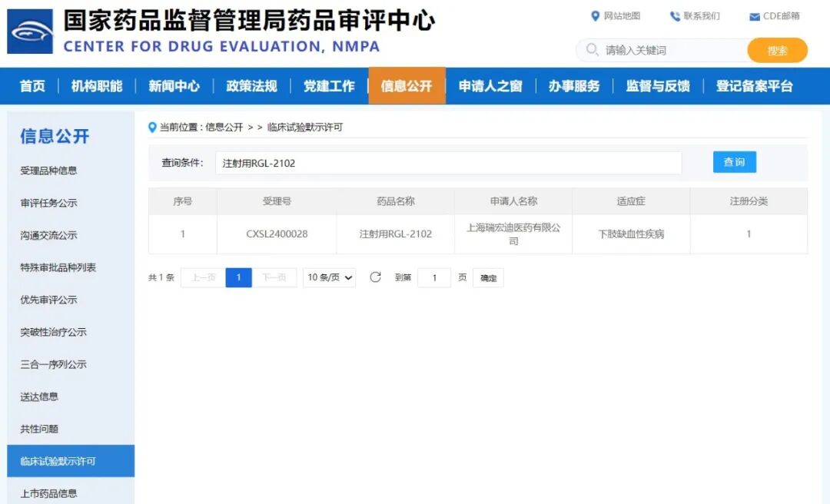
Task: Open 送达信息 in the sidebar
Action: 39,396
